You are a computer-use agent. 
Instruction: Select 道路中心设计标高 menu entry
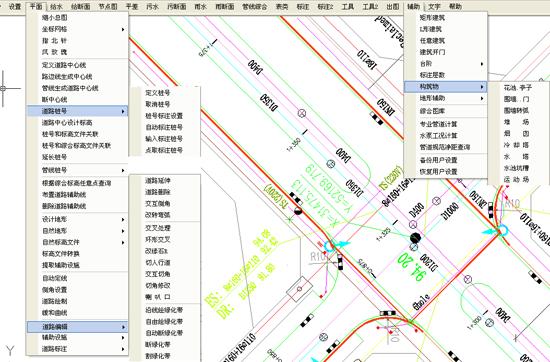click(67, 122)
